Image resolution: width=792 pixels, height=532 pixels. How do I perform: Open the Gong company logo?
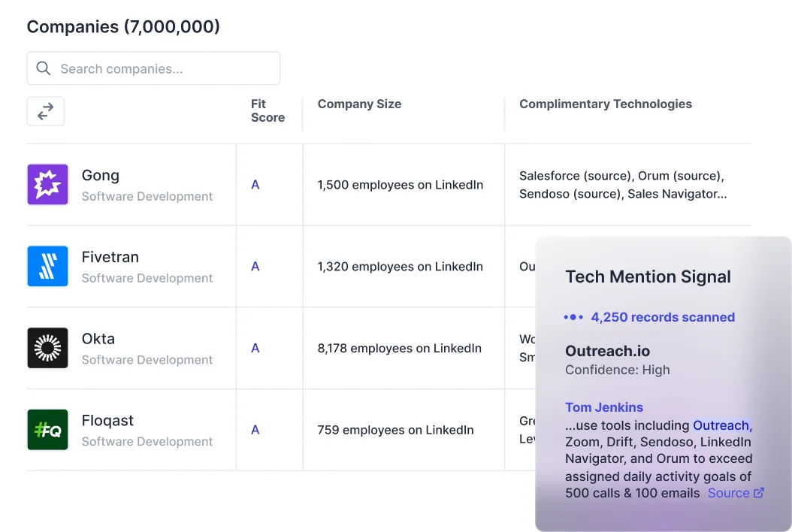click(x=47, y=184)
